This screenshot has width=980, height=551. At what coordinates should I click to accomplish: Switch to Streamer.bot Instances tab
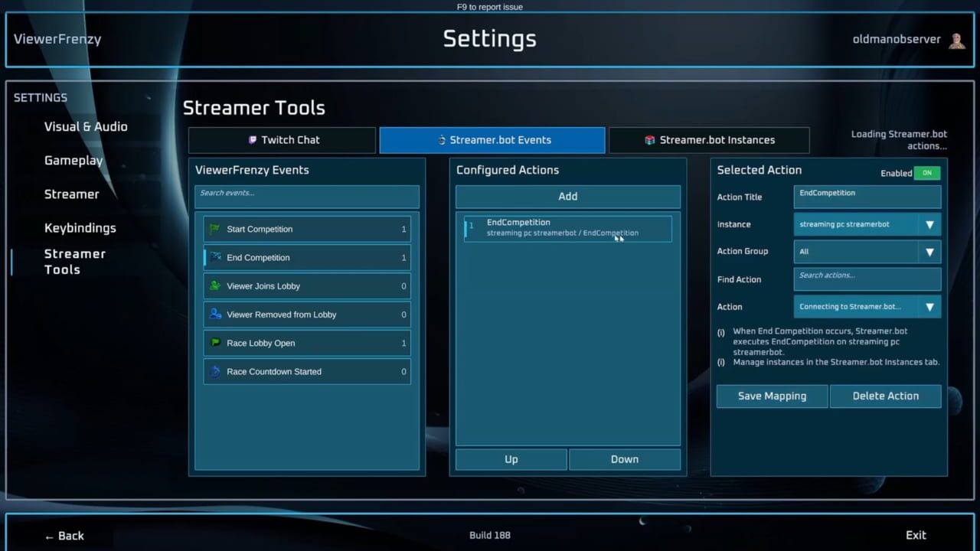pyautogui.click(x=709, y=140)
